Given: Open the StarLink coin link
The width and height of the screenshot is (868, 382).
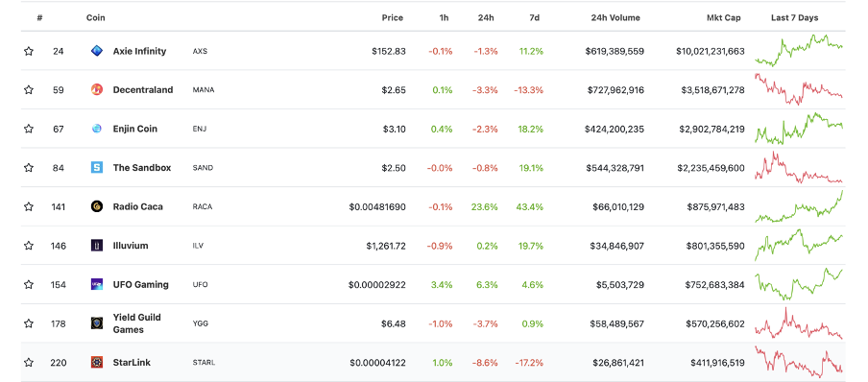Looking at the screenshot, I should coord(132,363).
